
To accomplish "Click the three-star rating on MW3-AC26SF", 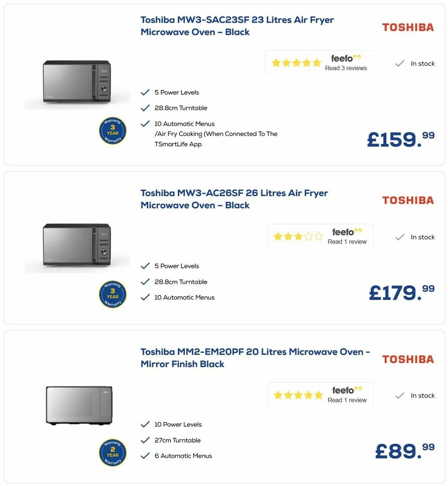I will point(298,236).
